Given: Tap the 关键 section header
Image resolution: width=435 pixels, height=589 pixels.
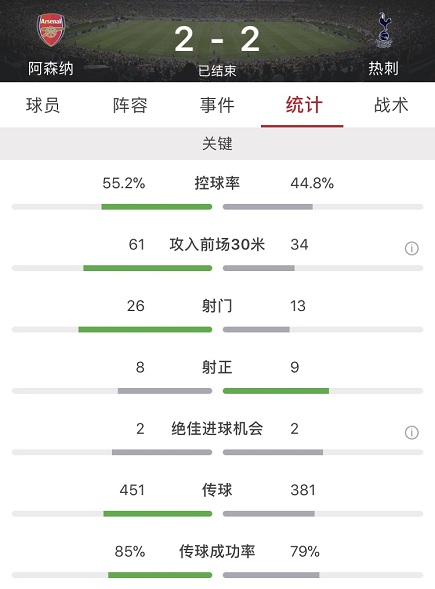Looking at the screenshot, I should pyautogui.click(x=218, y=143).
